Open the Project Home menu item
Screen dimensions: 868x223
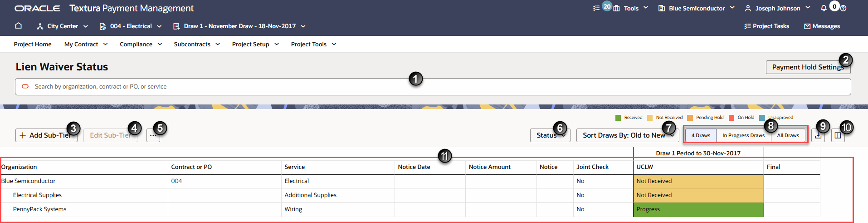[x=33, y=44]
